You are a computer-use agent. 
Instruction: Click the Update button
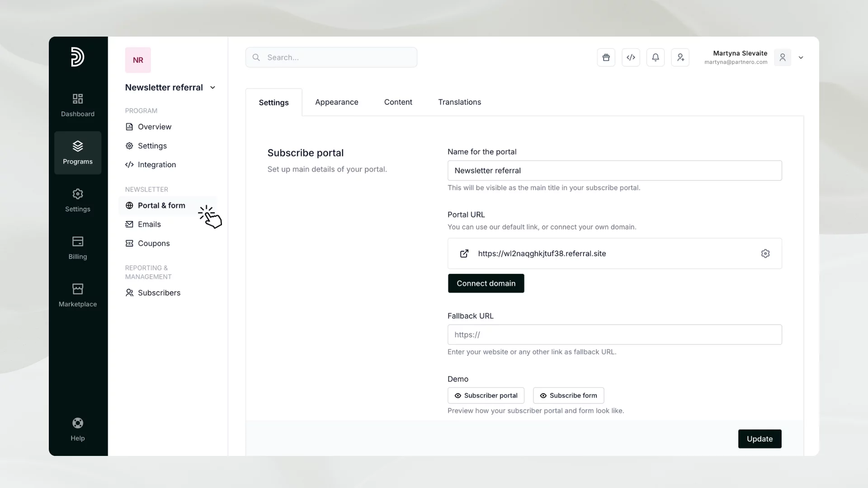pyautogui.click(x=759, y=439)
